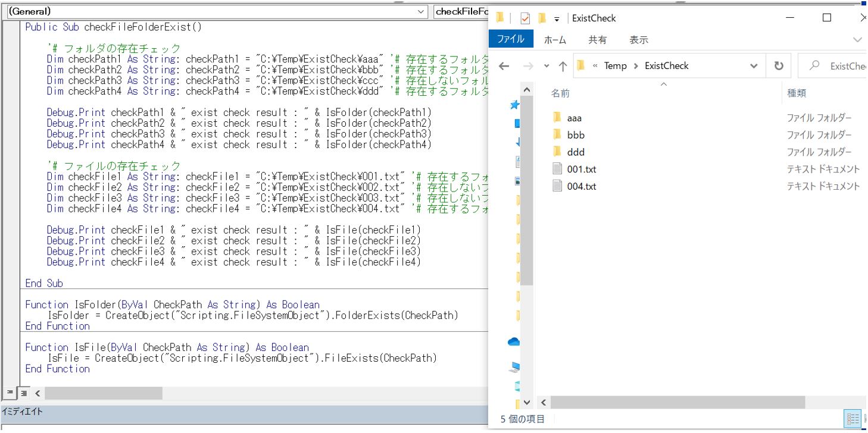Click the New Folder icon in the quick access toolbar

(542, 18)
